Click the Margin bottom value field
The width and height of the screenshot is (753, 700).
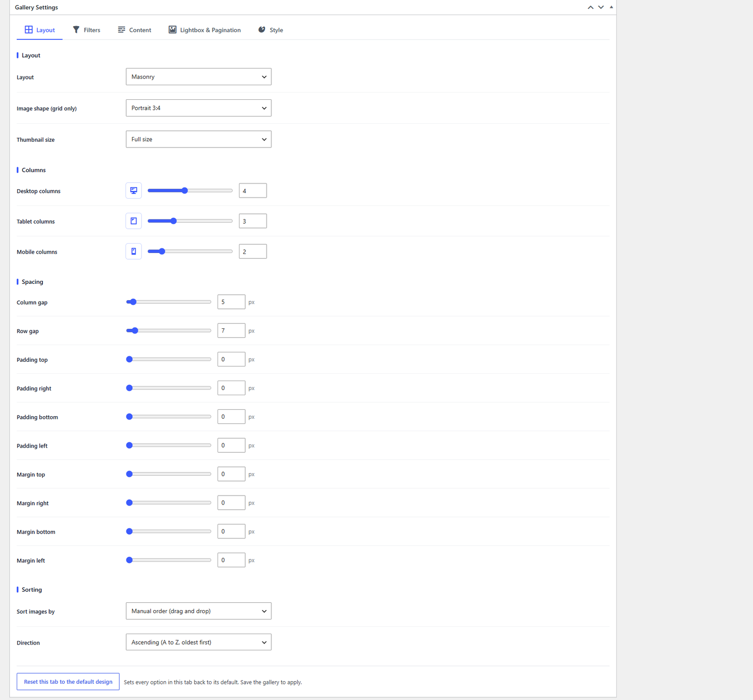point(231,532)
